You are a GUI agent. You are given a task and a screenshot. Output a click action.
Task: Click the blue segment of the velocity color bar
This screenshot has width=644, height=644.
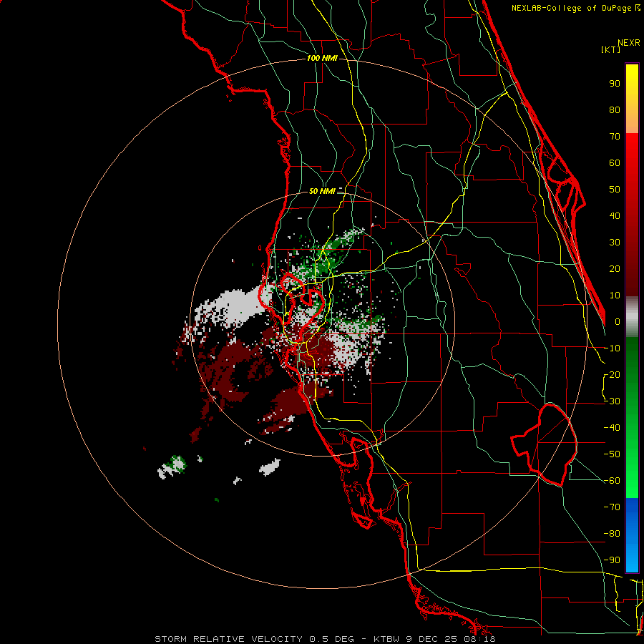(x=632, y=535)
